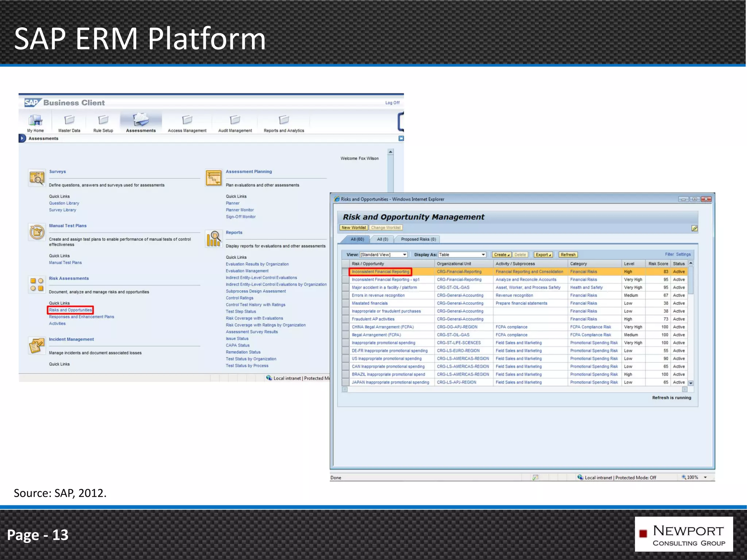Image resolution: width=747 pixels, height=560 pixels.
Task: Open the Reports and Analytics folder icon
Action: 284,120
